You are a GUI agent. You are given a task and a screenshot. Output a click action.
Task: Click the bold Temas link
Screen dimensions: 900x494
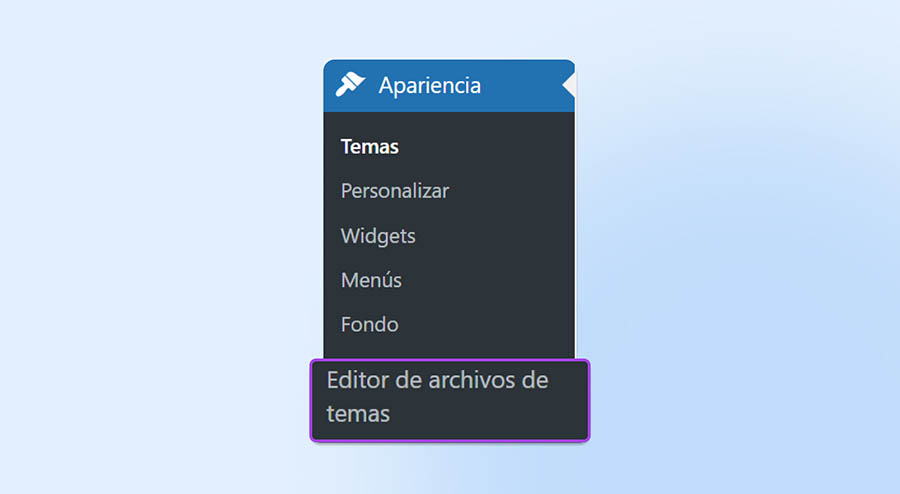tap(369, 147)
